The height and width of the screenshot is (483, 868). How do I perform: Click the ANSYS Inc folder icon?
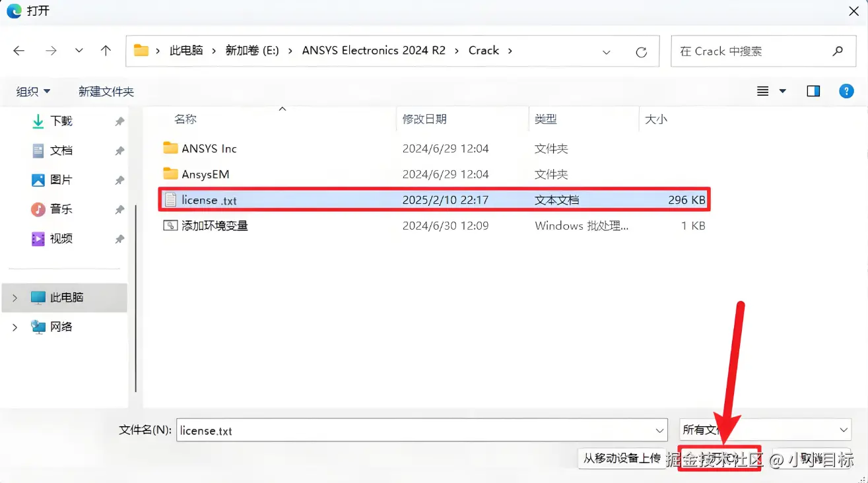click(x=170, y=148)
